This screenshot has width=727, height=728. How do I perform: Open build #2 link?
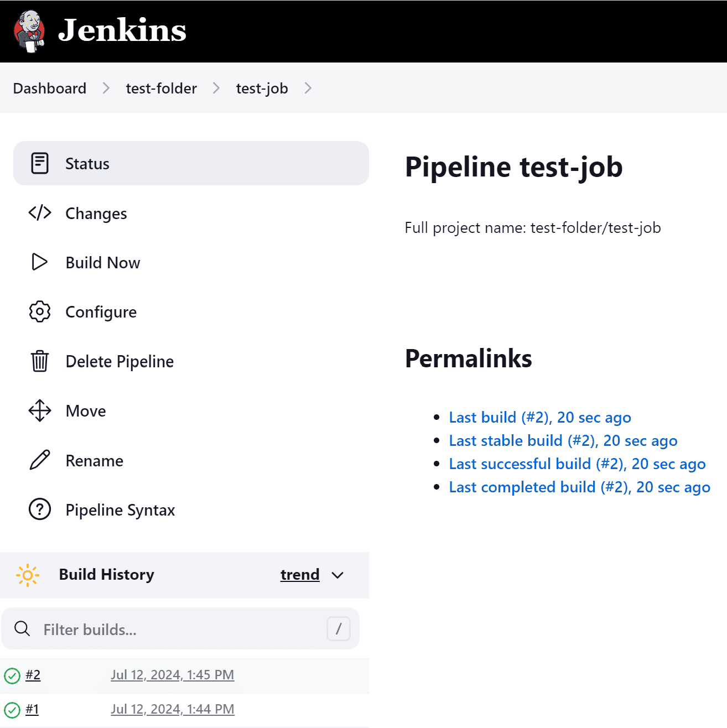tap(33, 675)
